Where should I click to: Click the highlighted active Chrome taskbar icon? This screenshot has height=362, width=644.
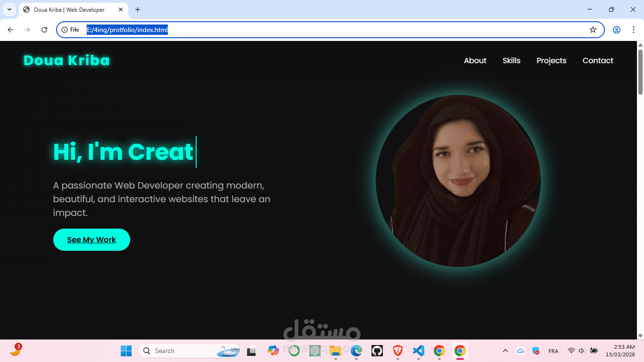pyautogui.click(x=460, y=351)
